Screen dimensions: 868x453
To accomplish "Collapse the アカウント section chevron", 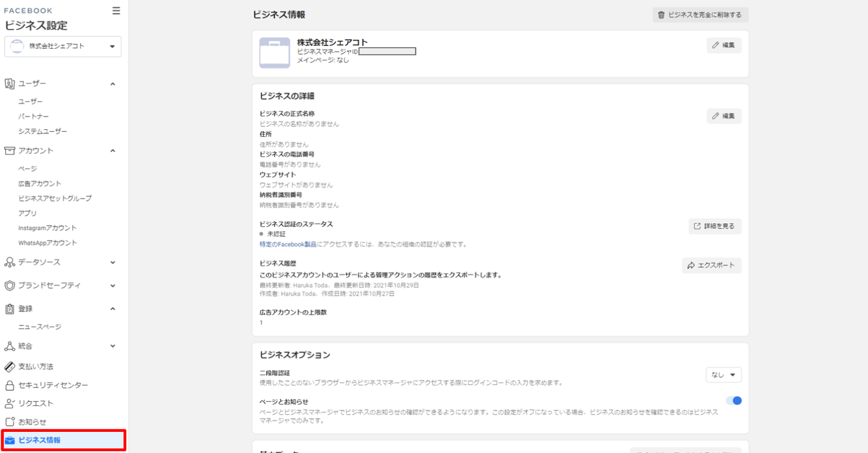I will tap(113, 151).
